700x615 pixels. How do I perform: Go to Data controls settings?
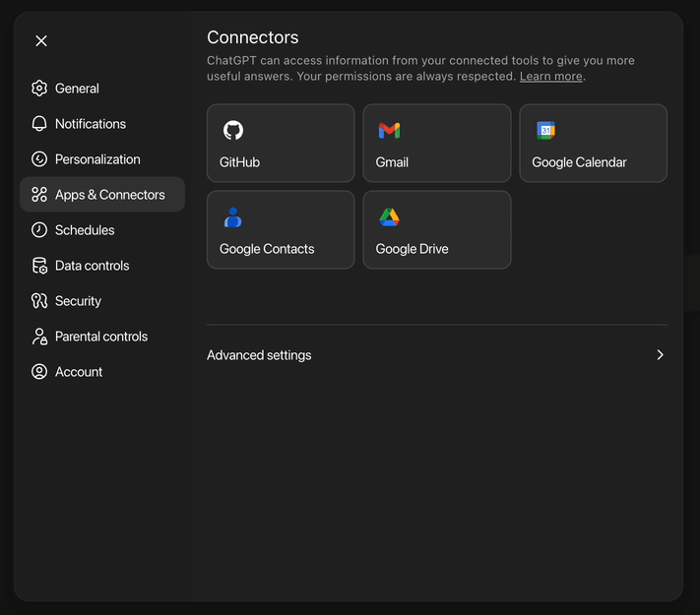click(x=92, y=266)
